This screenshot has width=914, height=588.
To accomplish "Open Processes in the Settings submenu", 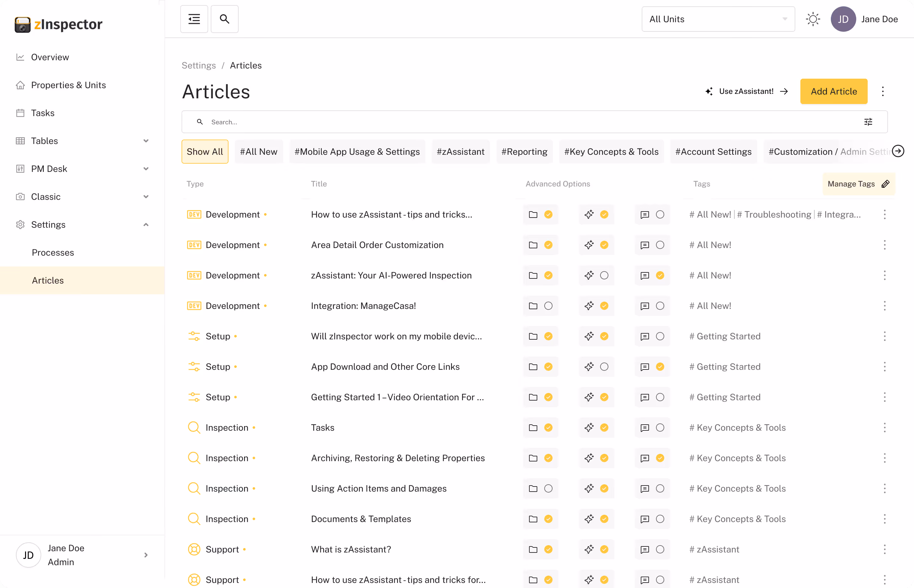I will pos(53,252).
